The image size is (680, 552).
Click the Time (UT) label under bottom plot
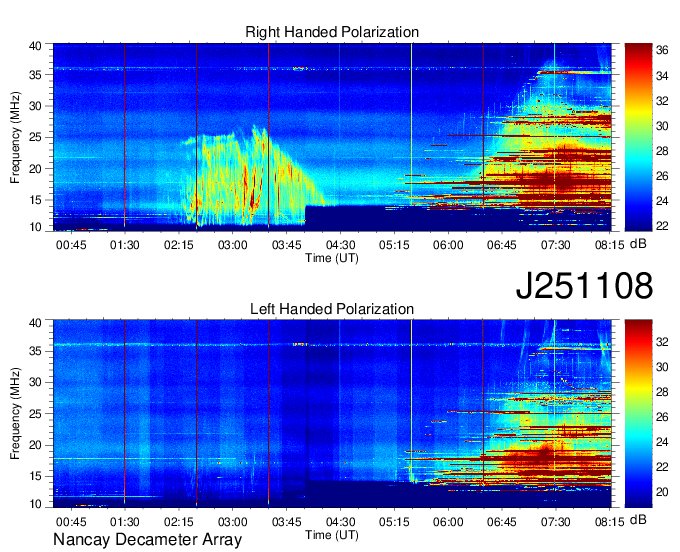(332, 534)
